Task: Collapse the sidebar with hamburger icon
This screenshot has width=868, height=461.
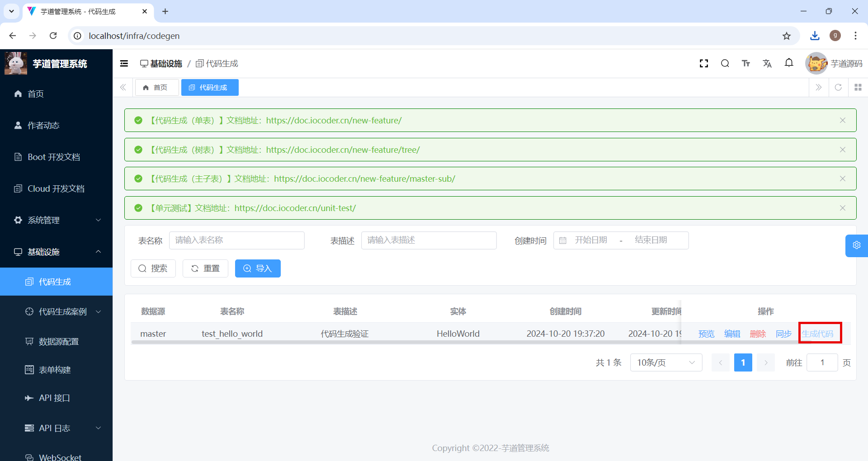Action: pyautogui.click(x=124, y=64)
